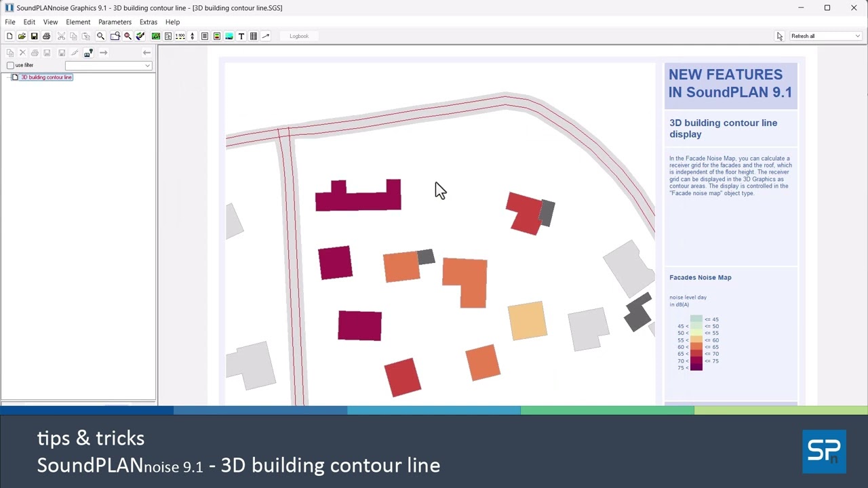Viewport: 868px width, 488px height.
Task: Click the 'Facades Noise Map' legend heading
Action: coord(700,277)
